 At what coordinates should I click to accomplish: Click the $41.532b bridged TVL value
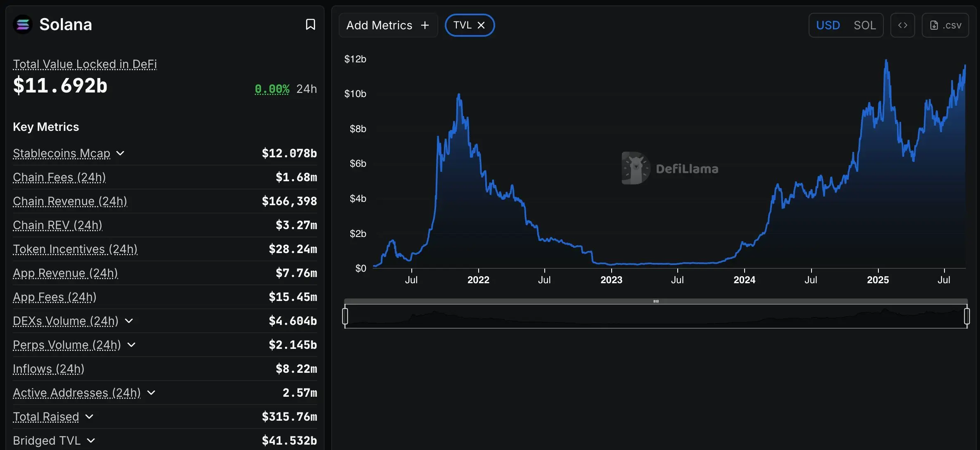pos(289,441)
